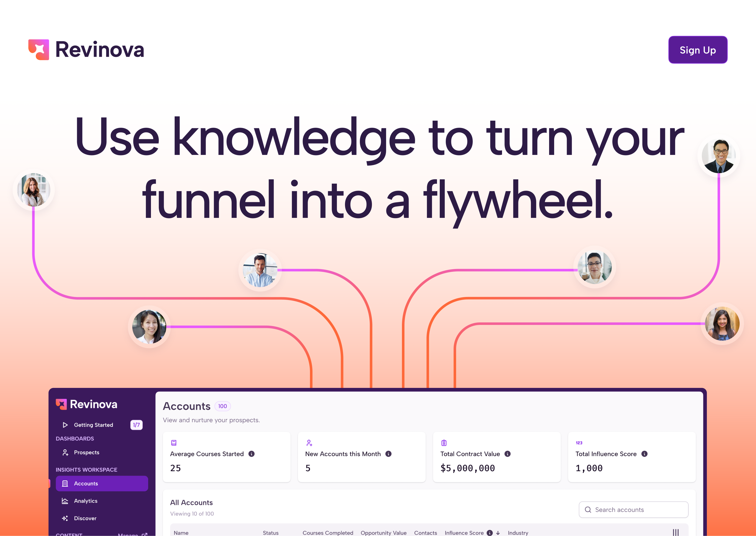The height and width of the screenshot is (536, 756).
Task: Click the book icon on the Average Courses Started card
Action: pos(174,443)
